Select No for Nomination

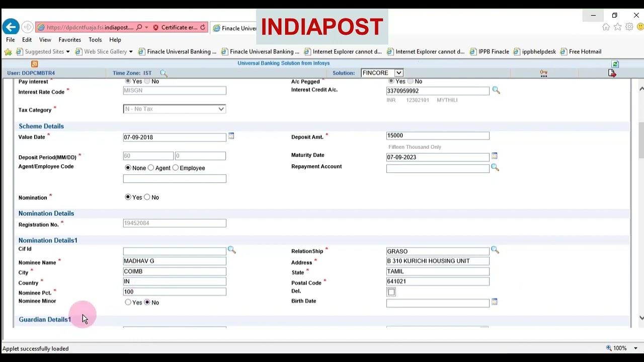click(x=147, y=197)
